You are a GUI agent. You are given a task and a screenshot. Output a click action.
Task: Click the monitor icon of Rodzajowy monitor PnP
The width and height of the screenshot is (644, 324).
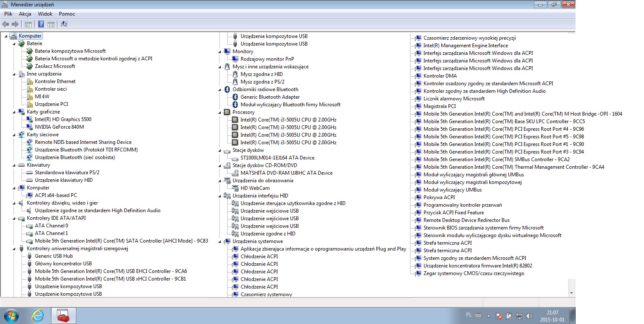point(236,59)
